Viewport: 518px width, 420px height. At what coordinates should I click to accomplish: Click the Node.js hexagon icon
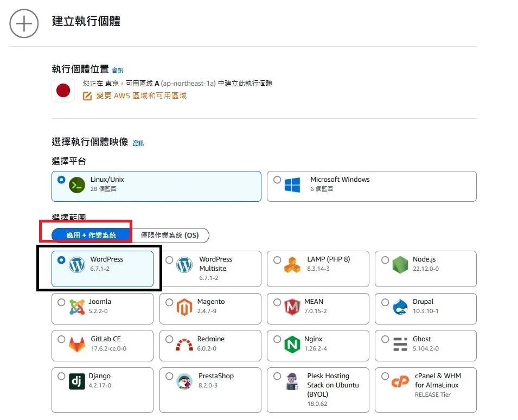(400, 265)
